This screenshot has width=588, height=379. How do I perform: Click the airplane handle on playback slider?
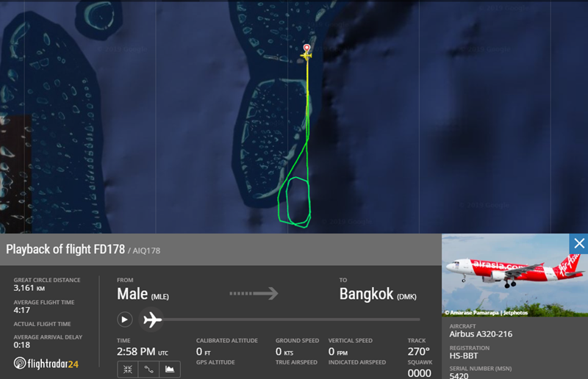(151, 320)
